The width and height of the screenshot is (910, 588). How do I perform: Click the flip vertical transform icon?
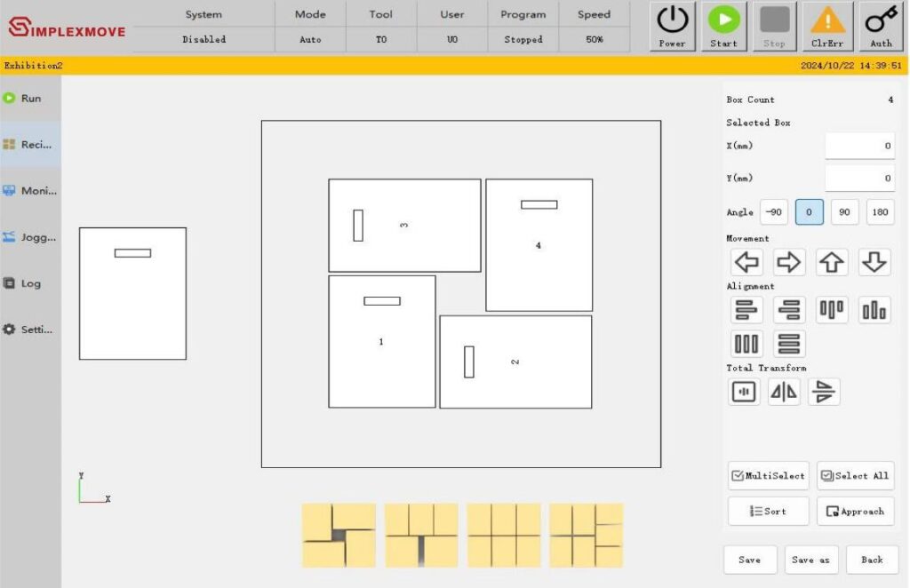pos(825,392)
